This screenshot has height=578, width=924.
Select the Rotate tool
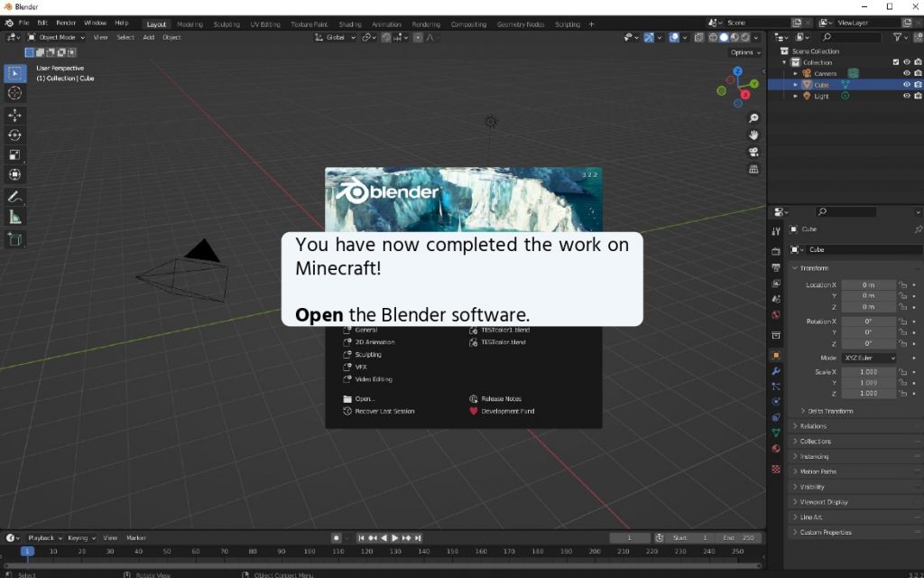tap(14, 135)
